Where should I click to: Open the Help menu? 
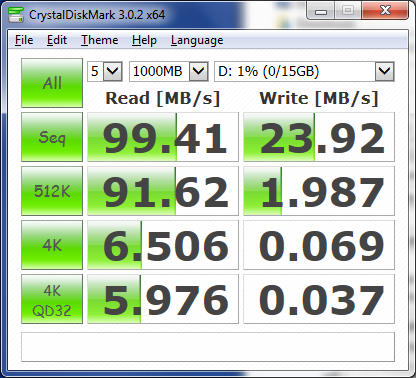[144, 40]
